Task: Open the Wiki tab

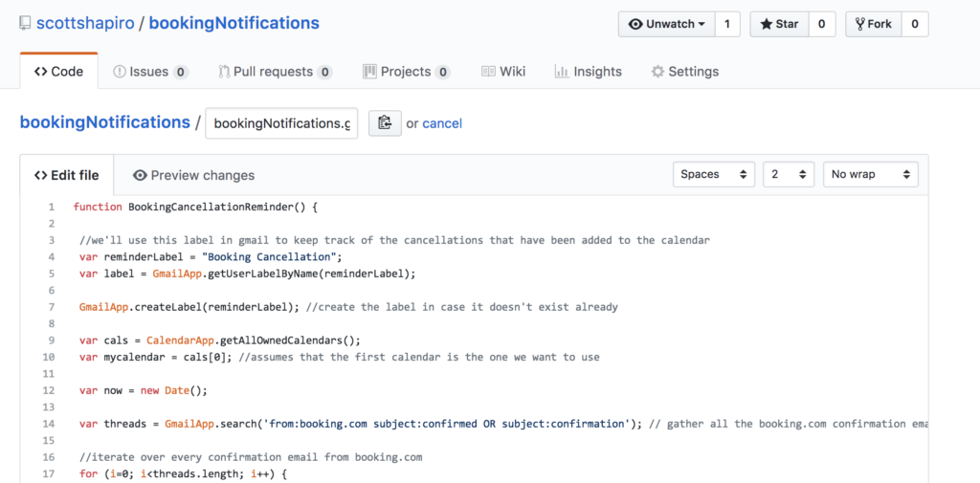Action: tap(502, 72)
